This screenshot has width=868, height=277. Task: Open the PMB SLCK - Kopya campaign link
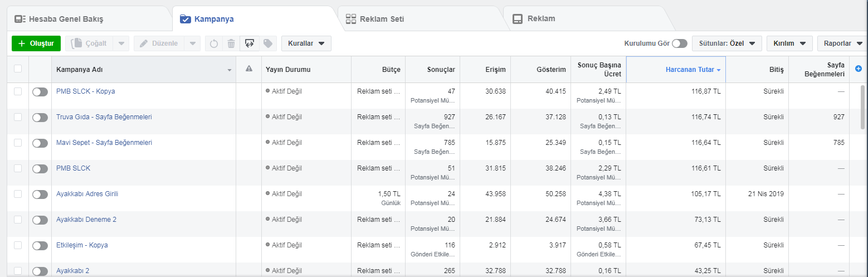pos(86,91)
